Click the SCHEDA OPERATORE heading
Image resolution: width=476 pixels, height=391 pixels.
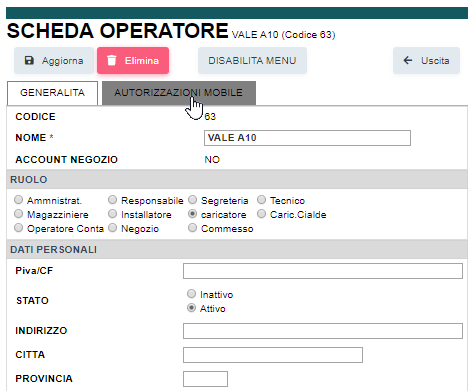[117, 31]
